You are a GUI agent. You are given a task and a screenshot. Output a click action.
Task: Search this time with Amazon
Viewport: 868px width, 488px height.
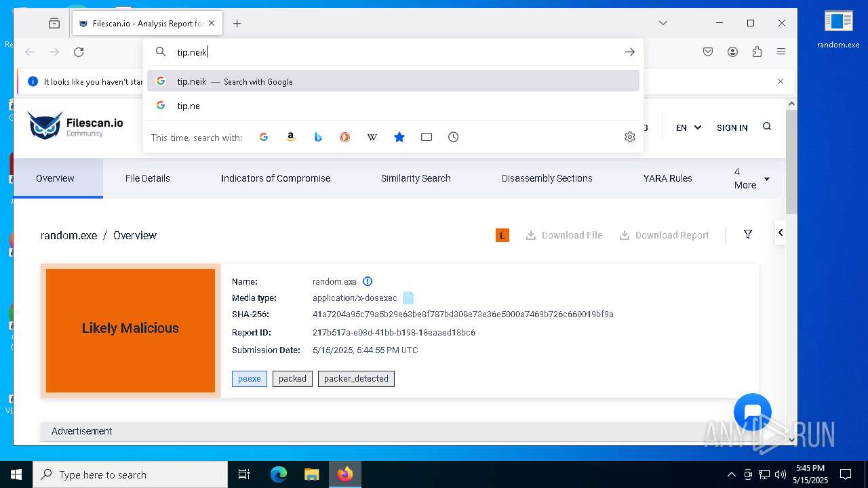(291, 137)
